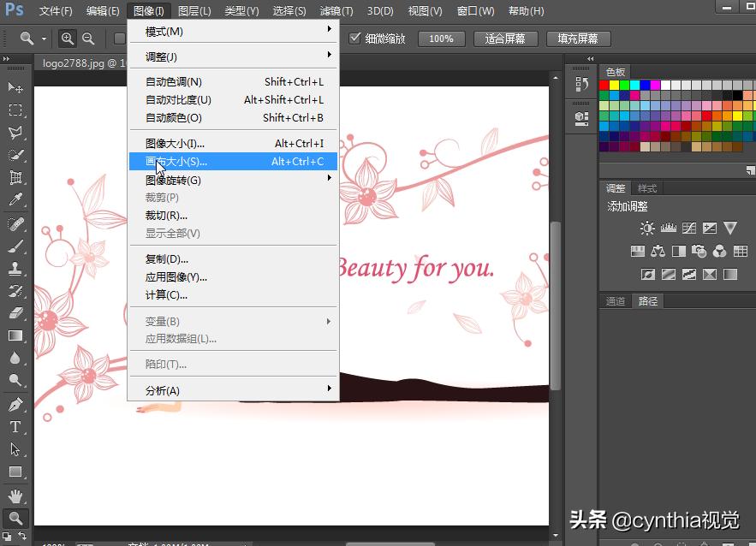Select the Move tool in the toolbar
The height and width of the screenshot is (546, 756).
tap(15, 86)
